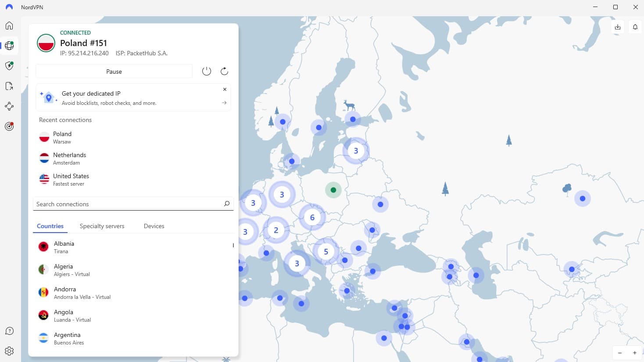Screen dimensions: 644x362
Task: Select recent United States Fastest server
Action: coord(133,179)
